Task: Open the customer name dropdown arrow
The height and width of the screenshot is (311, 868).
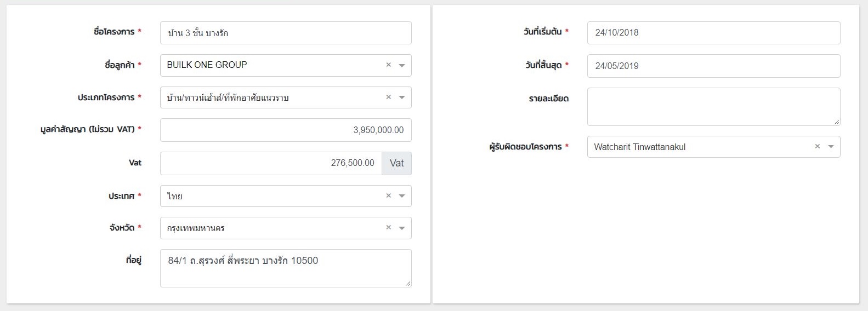Action: tap(402, 66)
